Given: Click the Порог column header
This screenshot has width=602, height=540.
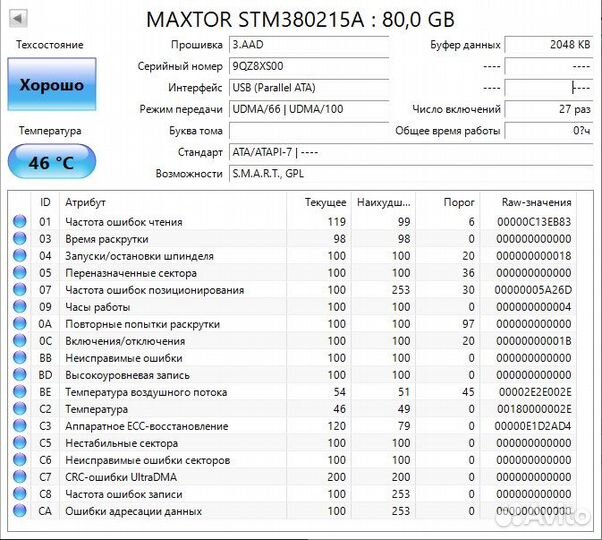Looking at the screenshot, I should click(447, 202).
